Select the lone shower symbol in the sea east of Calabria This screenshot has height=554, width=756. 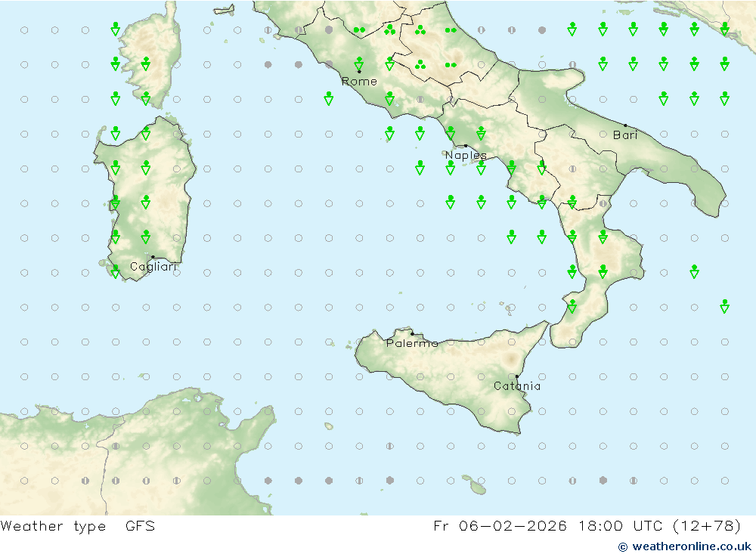(x=694, y=271)
